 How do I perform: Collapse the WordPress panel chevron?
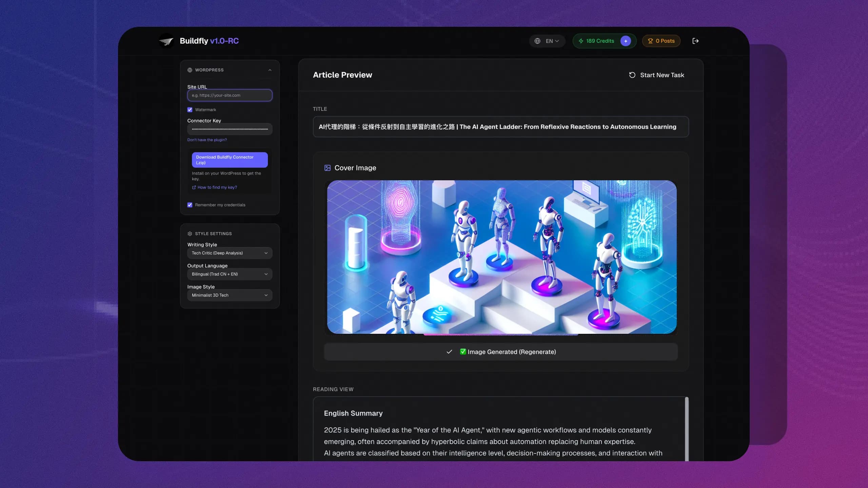coord(270,70)
